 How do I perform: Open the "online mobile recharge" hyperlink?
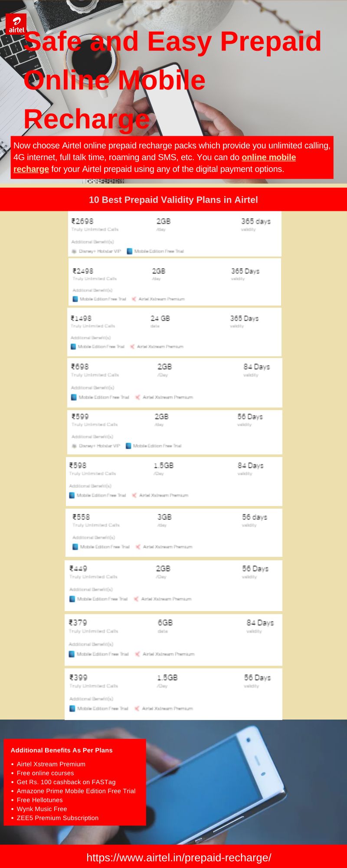268,158
